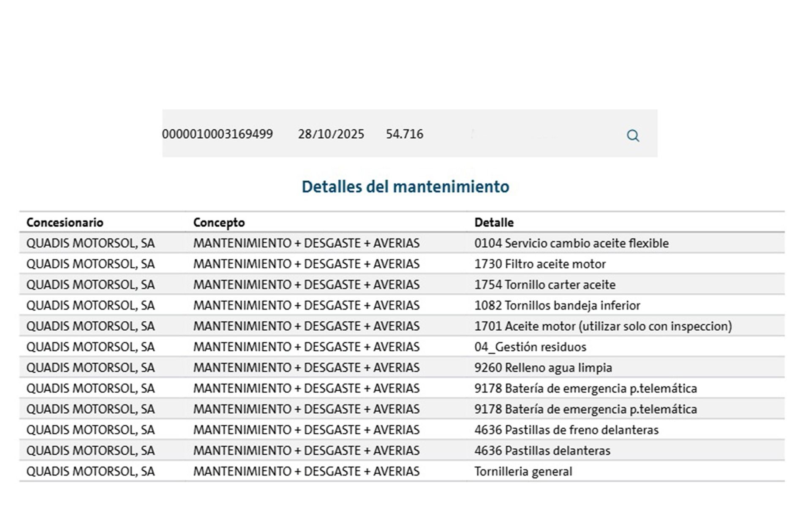Select detail 0104 Servicio cambio aceite flexible
The width and height of the screenshot is (811, 532).
(572, 243)
